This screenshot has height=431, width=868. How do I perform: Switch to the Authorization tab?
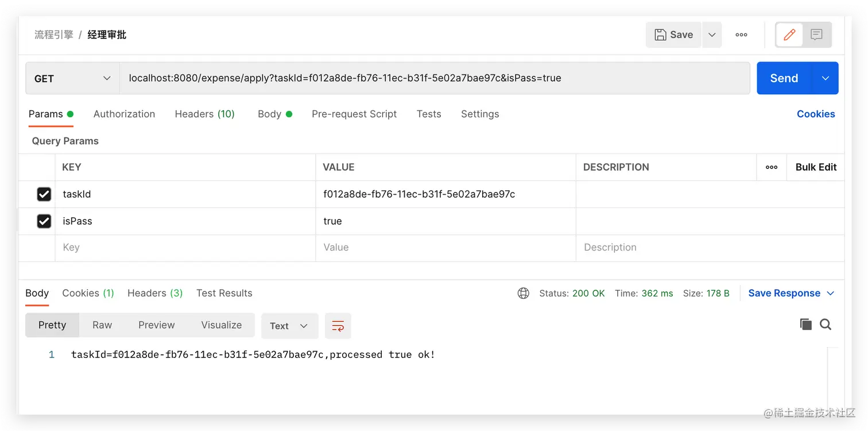(124, 114)
